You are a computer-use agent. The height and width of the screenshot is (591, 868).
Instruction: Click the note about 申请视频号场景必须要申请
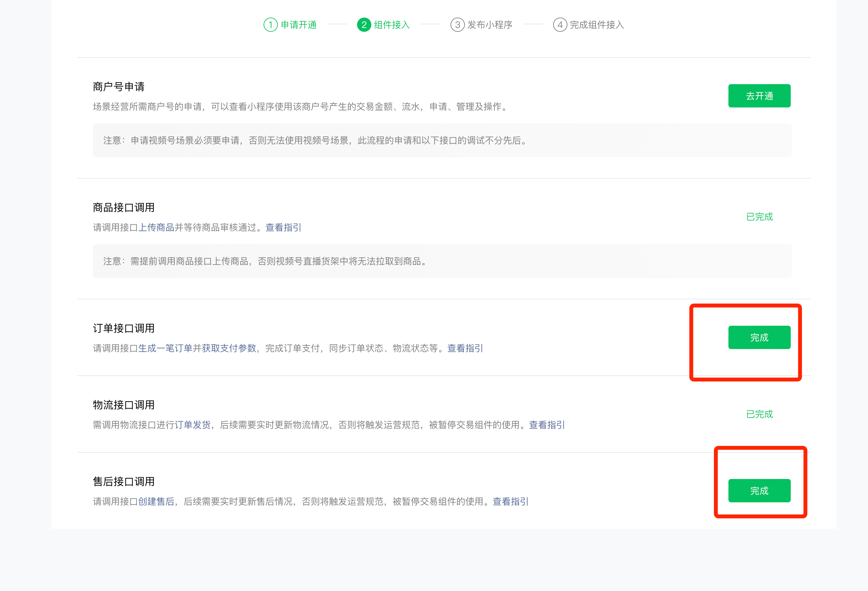[x=442, y=140]
